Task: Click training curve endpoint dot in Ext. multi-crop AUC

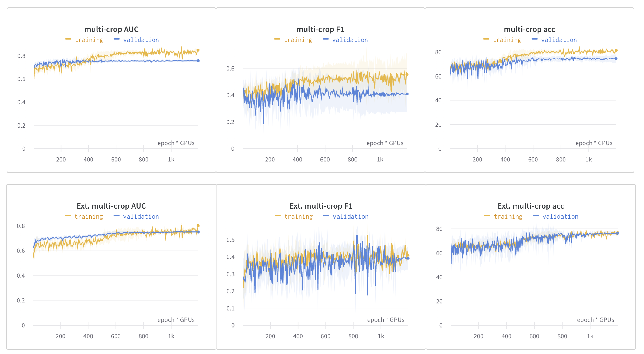Action: point(198,226)
